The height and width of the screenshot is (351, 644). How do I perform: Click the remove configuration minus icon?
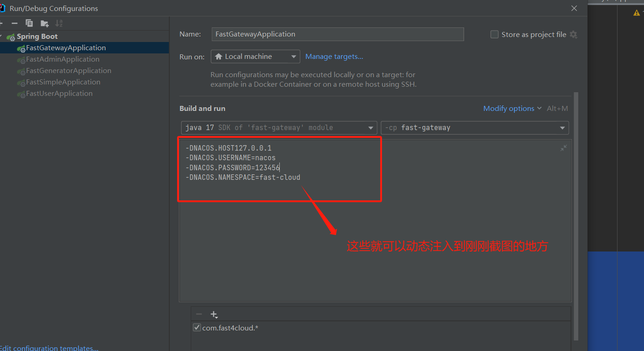point(15,23)
